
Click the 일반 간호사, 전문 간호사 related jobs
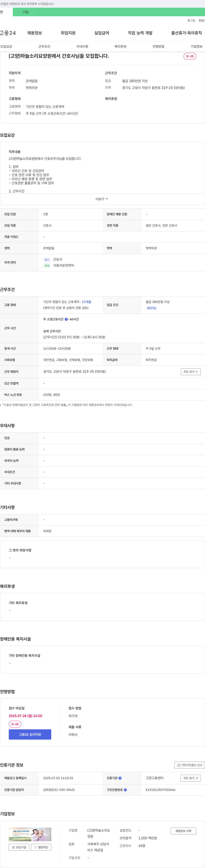pyautogui.click(x=161, y=225)
